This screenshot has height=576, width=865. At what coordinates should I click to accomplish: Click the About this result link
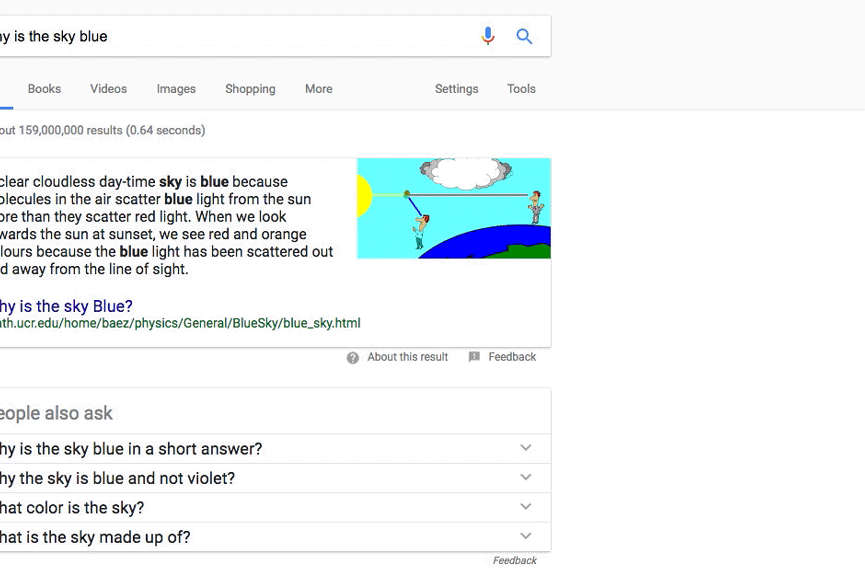click(x=408, y=357)
